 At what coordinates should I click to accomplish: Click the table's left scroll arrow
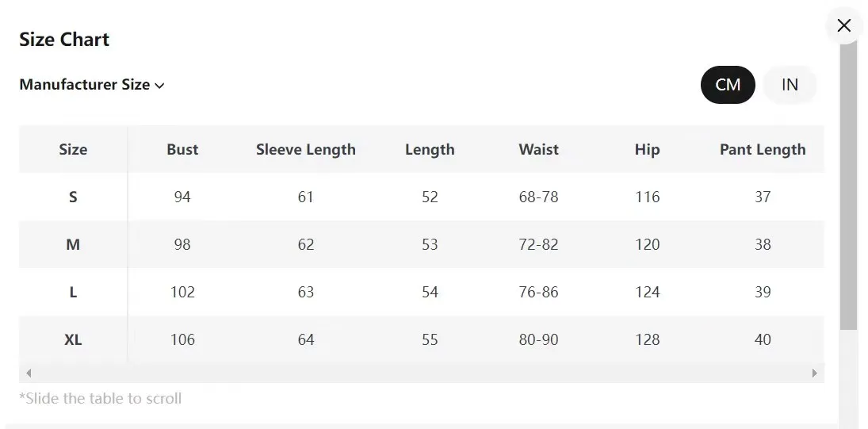29,373
